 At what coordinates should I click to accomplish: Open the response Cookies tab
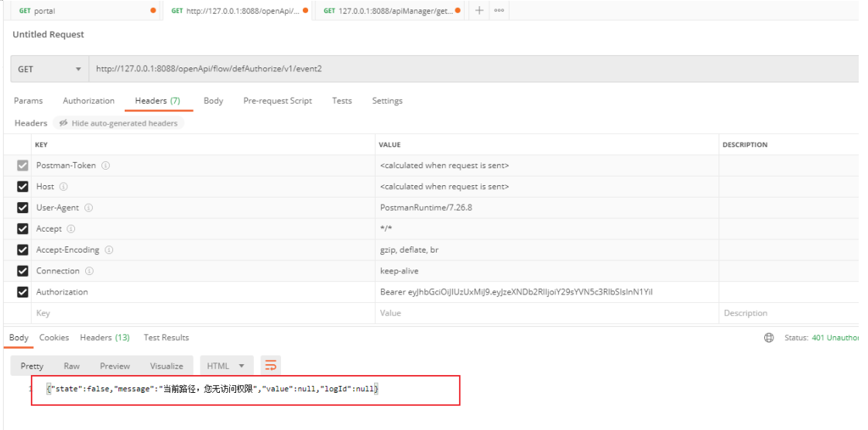coord(54,338)
